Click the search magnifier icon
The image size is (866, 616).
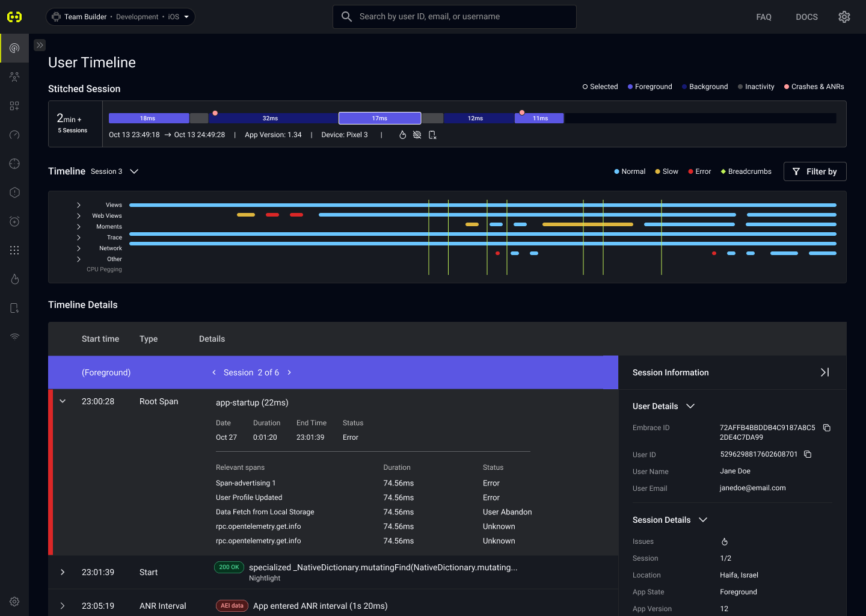(x=346, y=17)
